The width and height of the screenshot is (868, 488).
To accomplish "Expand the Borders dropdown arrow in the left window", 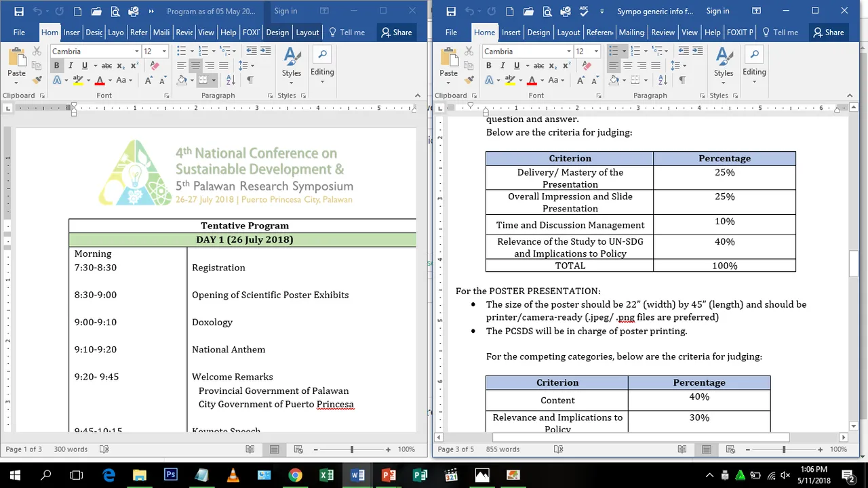I will coord(214,80).
